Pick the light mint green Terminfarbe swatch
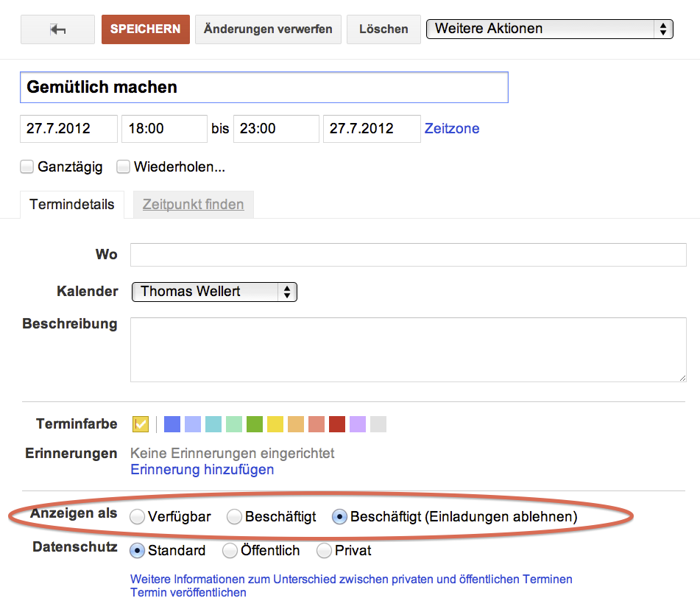 click(234, 424)
